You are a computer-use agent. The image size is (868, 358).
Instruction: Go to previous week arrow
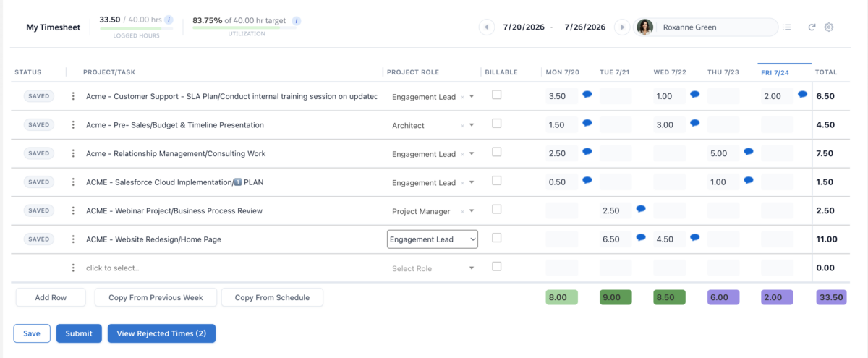[486, 27]
